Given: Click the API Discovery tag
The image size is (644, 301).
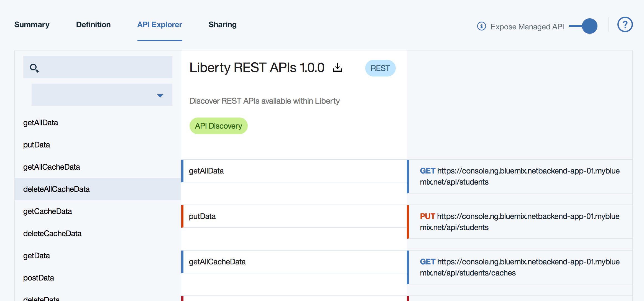Looking at the screenshot, I should point(218,126).
